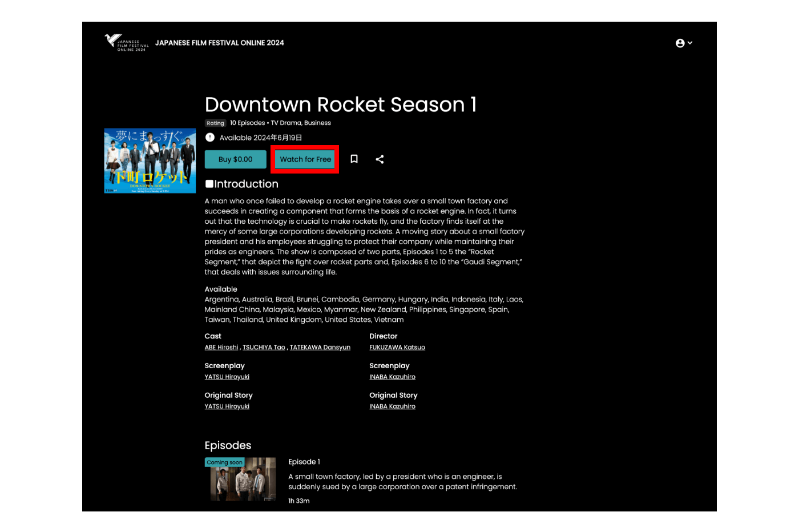Open the Downtown Rocket poster image
The width and height of the screenshot is (799, 532).
(x=150, y=161)
